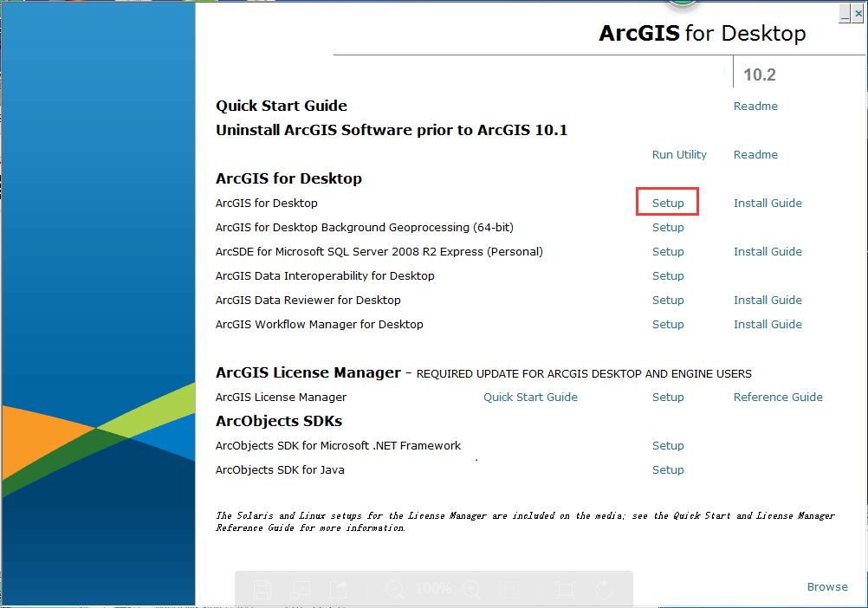Start Setup for ArcGIS for Desktop
Viewport: 868px width, 608px height.
[x=668, y=204]
